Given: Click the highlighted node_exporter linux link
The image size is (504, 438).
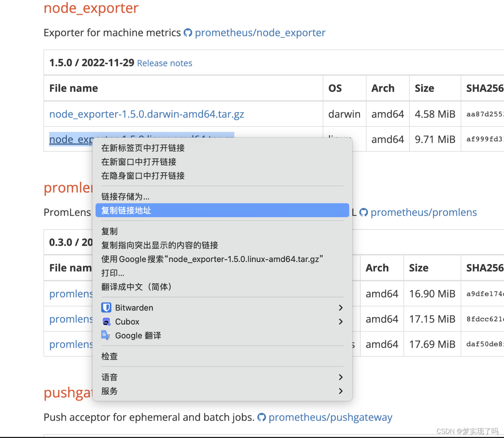Looking at the screenshot, I should pyautogui.click(x=71, y=139).
